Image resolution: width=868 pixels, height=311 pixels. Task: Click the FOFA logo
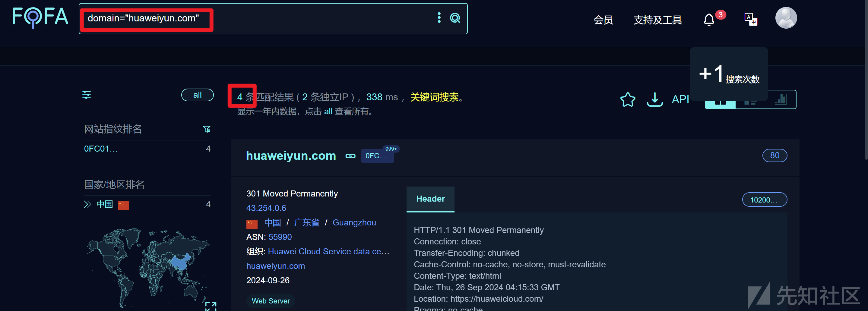[x=40, y=17]
